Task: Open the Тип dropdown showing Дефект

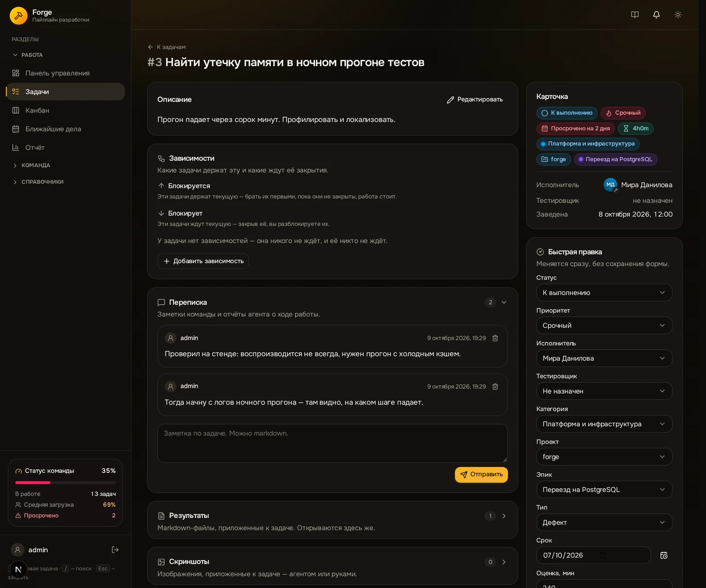Action: 604,523
